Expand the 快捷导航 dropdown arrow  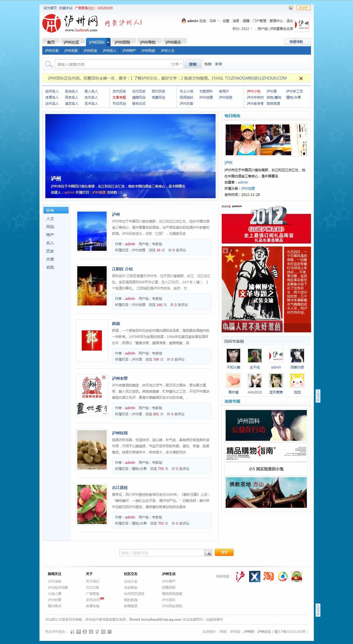pos(309,42)
